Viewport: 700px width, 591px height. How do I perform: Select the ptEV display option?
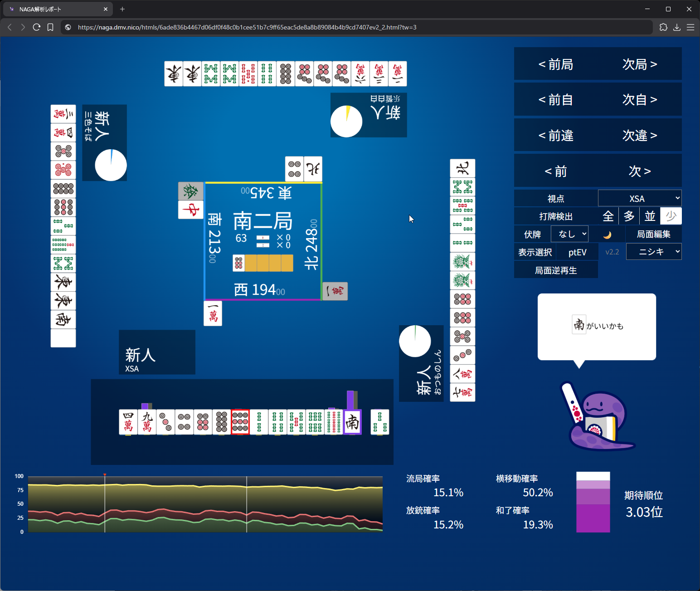pyautogui.click(x=577, y=252)
